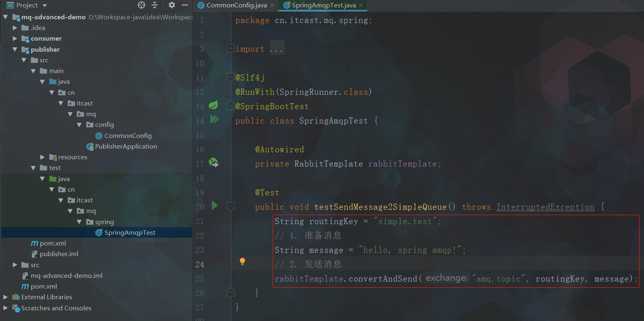Click convertAndSend method call
This screenshot has height=321, width=644.
383,279
